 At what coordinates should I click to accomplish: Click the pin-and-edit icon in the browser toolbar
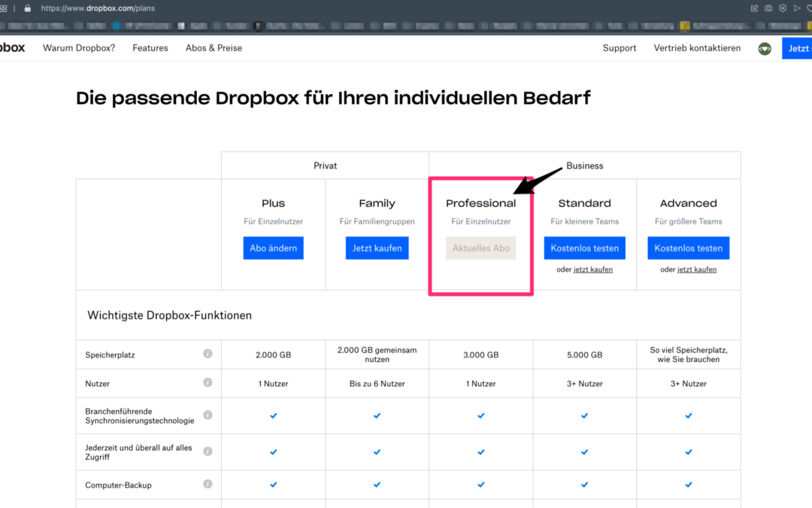(754, 8)
